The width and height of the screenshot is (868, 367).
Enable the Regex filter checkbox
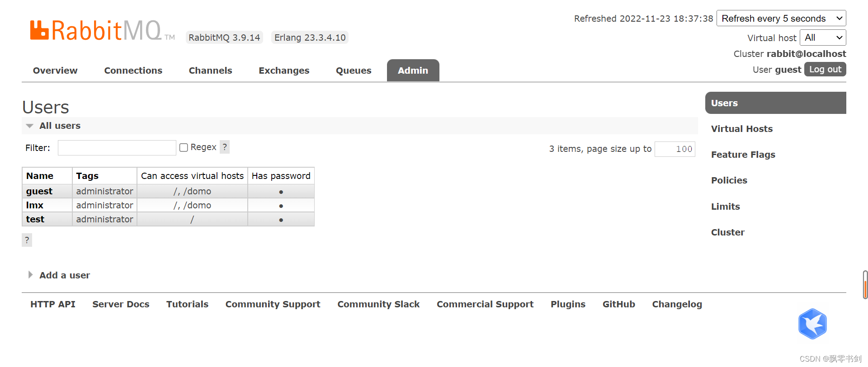point(184,147)
